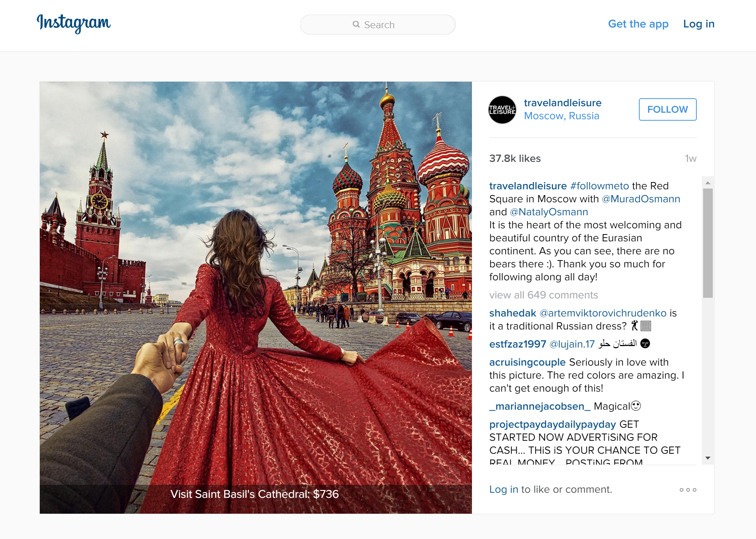This screenshot has height=539, width=756.
Task: Click the scrollbar down arrow in comments
Action: [708, 458]
